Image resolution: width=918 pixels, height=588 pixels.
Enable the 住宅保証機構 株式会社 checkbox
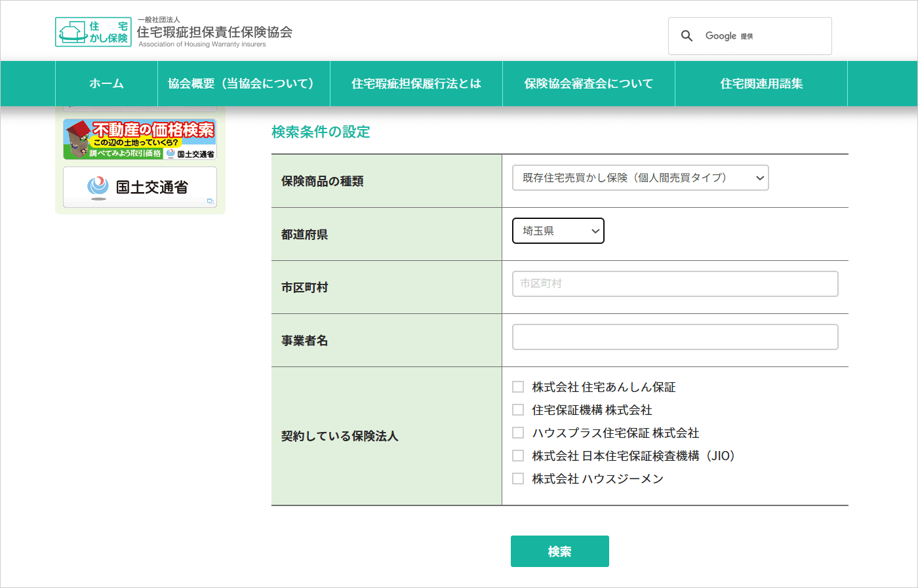click(x=518, y=410)
